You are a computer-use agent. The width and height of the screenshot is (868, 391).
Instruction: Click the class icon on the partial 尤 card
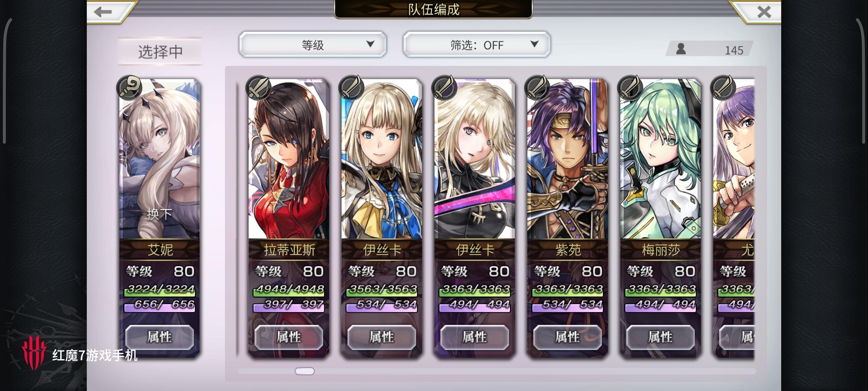723,88
